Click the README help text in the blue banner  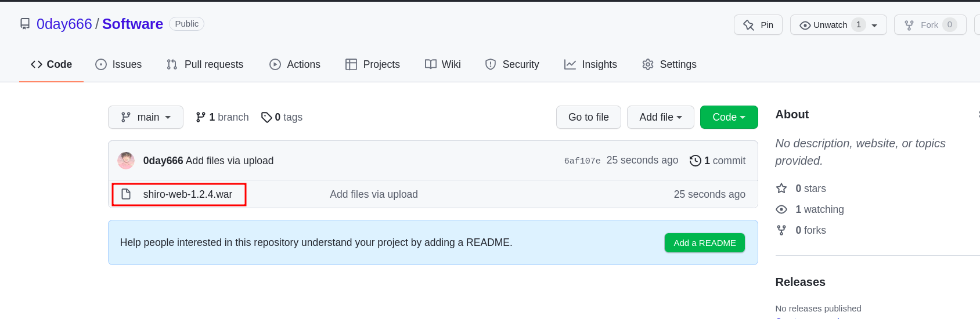click(x=316, y=242)
